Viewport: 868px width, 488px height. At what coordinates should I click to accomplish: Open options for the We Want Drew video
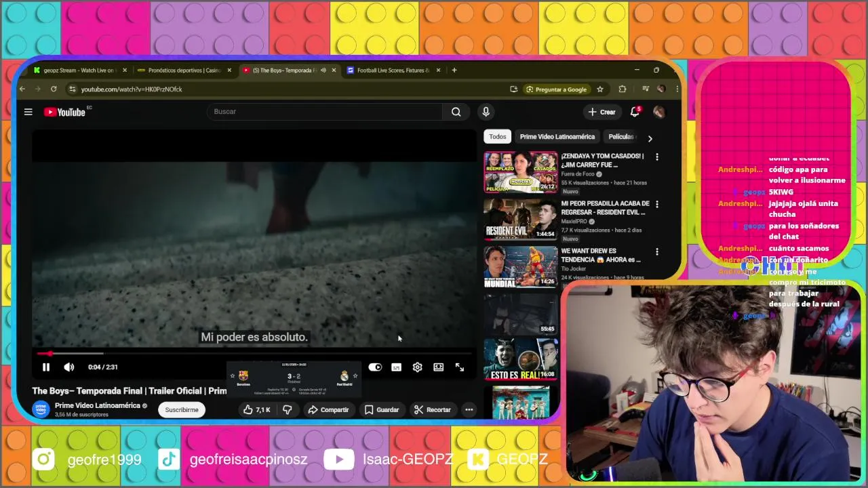point(656,252)
